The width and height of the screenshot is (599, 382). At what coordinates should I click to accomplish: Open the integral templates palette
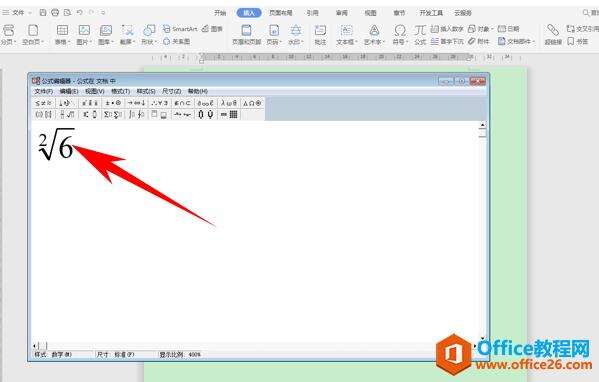[x=136, y=114]
